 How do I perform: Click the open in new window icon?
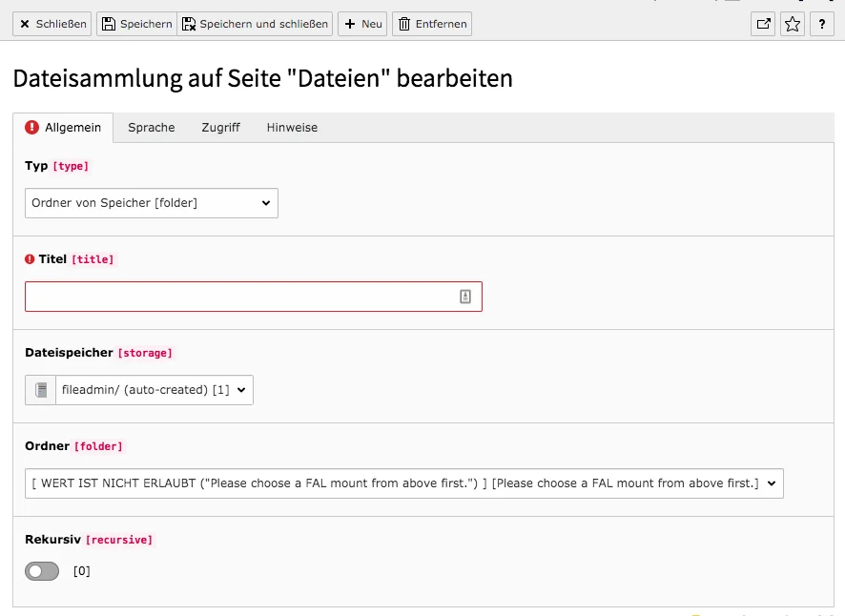tap(763, 25)
